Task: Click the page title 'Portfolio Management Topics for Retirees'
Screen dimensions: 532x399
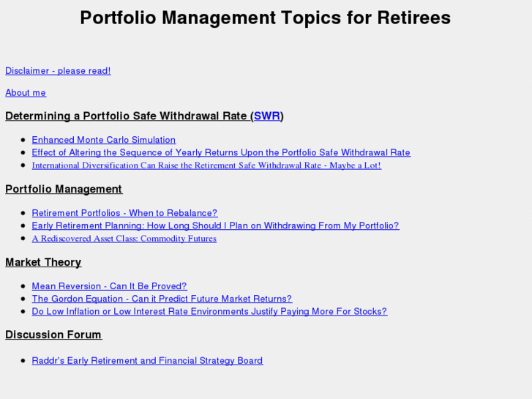Action: click(x=265, y=18)
